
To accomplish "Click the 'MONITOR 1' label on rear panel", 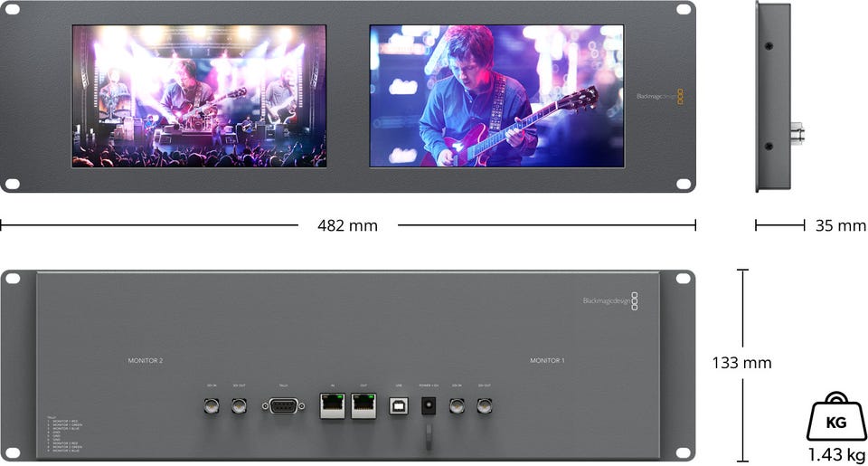I will click(548, 361).
